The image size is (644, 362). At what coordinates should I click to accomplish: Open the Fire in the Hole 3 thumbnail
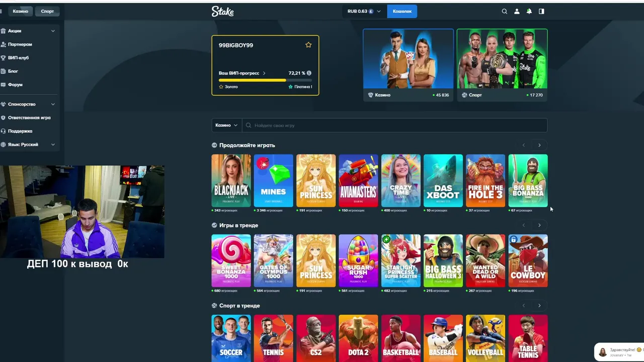[x=486, y=180]
